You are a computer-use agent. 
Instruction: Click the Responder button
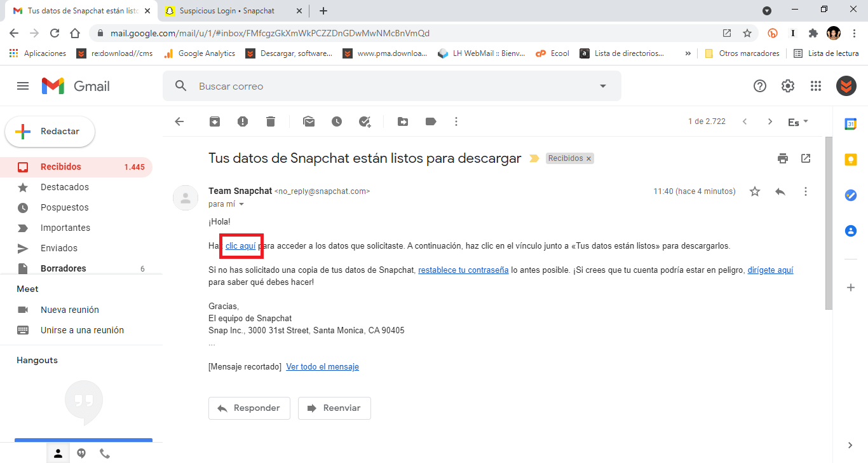[x=249, y=408]
